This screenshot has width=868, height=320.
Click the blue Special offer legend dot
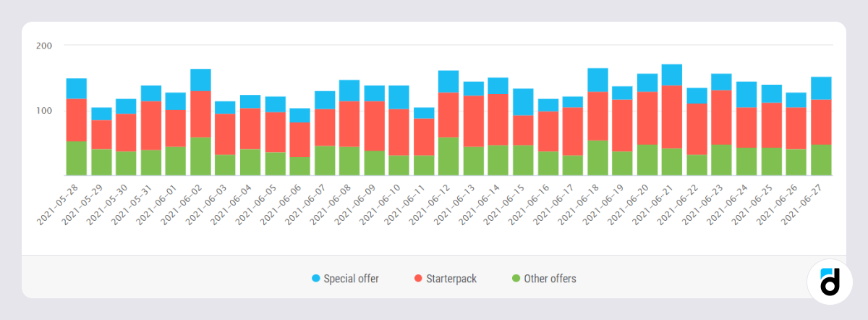click(316, 279)
